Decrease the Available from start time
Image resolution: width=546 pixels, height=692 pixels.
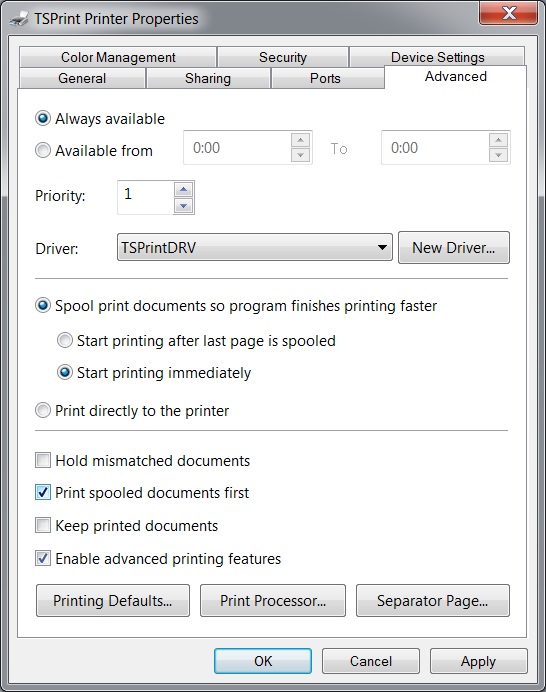pos(301,155)
